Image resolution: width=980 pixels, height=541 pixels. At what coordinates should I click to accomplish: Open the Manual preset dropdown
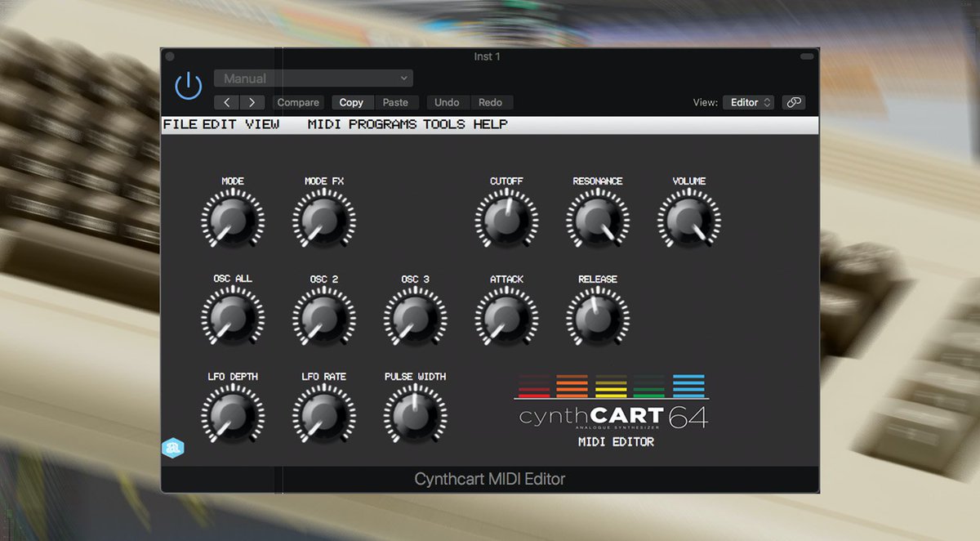314,78
